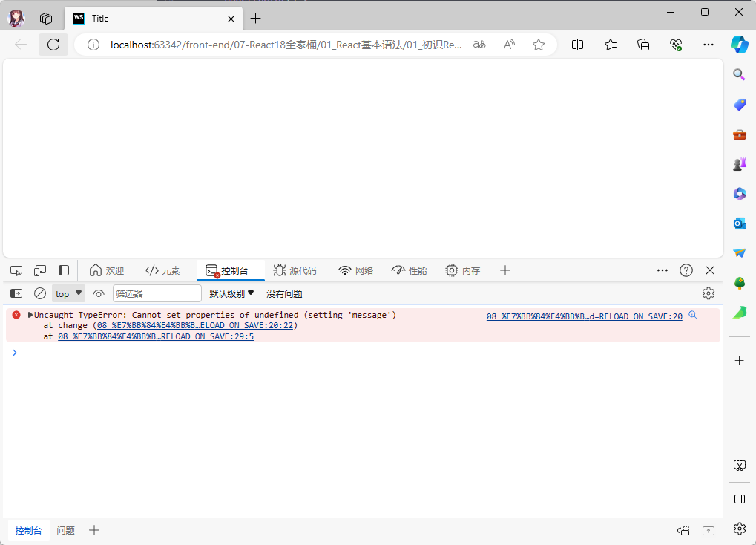The height and width of the screenshot is (545, 756).
Task: Click the filter input field
Action: 157,293
